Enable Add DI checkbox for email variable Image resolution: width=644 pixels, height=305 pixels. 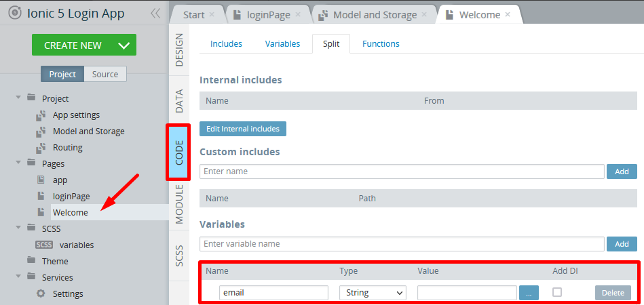coord(557,292)
